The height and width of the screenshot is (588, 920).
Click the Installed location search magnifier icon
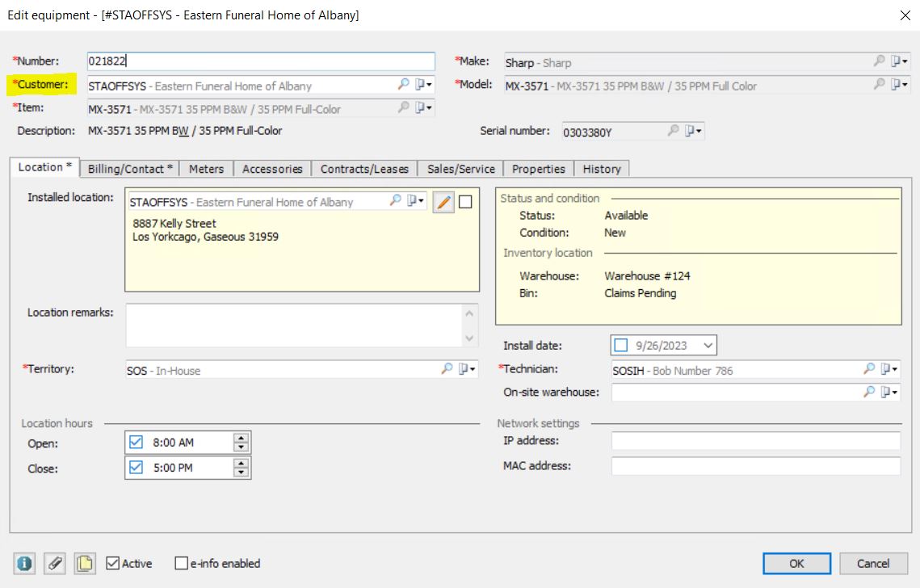[x=396, y=200]
